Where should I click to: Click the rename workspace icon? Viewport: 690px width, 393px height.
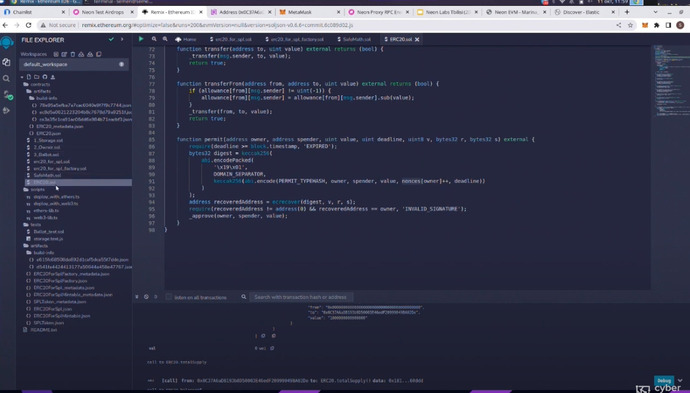point(64,54)
